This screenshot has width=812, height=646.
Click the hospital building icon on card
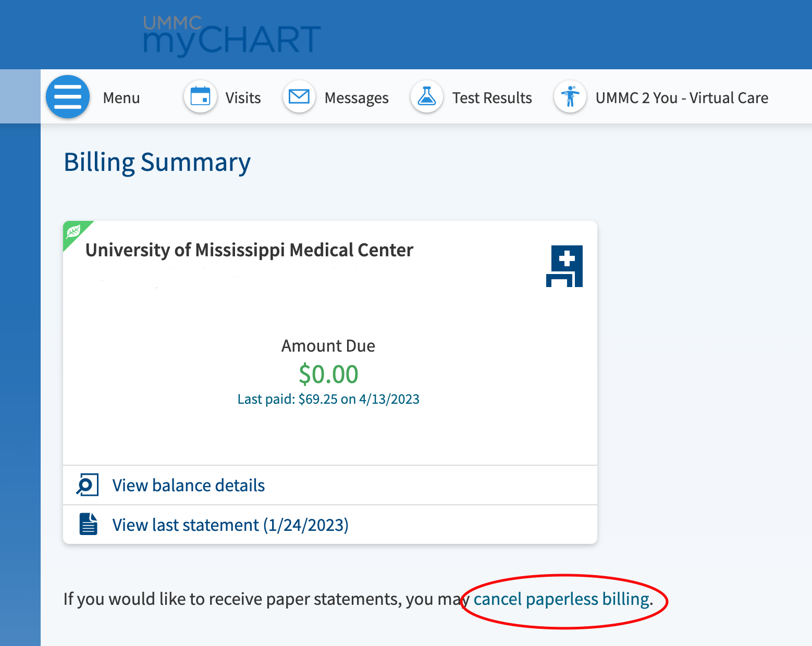(564, 266)
